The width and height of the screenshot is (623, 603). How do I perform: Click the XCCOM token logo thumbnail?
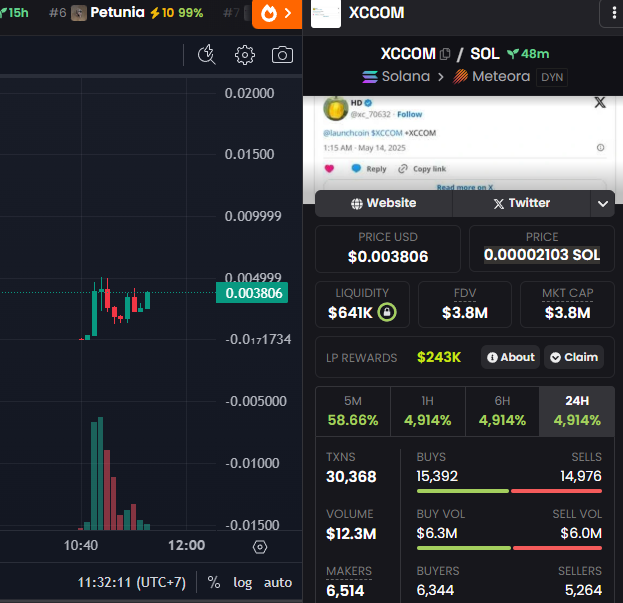(326, 14)
